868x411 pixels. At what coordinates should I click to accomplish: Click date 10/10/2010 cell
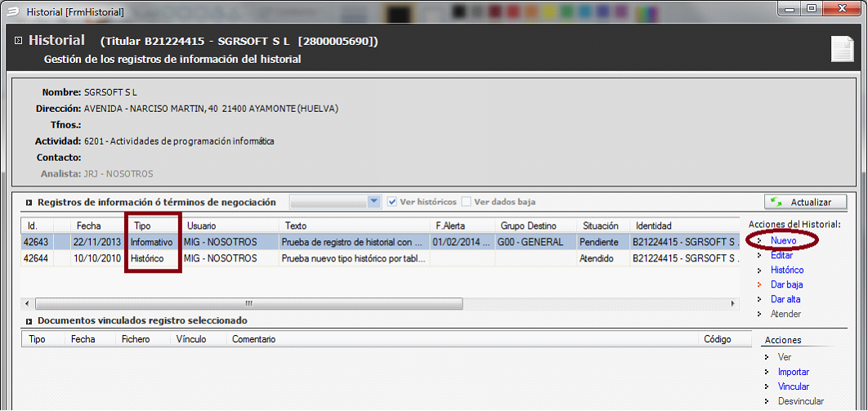97,257
